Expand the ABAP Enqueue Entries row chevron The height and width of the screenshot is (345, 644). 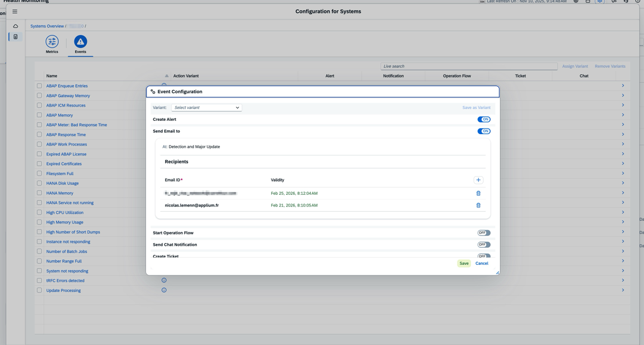pos(623,86)
